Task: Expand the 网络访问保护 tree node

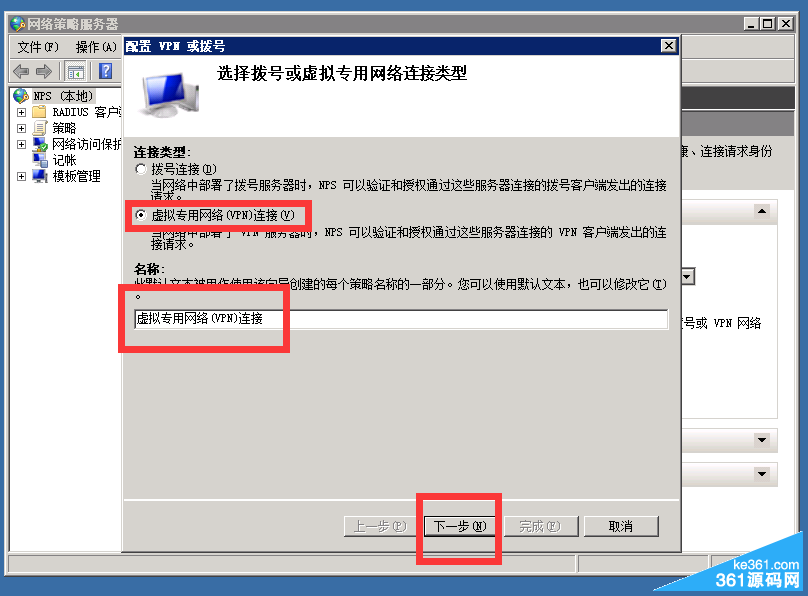Action: (x=21, y=144)
